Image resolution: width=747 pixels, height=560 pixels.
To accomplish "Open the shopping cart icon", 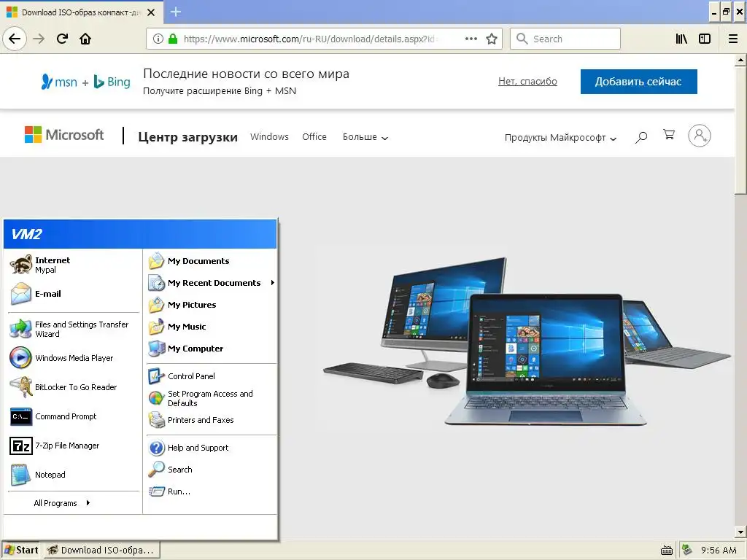I will click(x=669, y=135).
